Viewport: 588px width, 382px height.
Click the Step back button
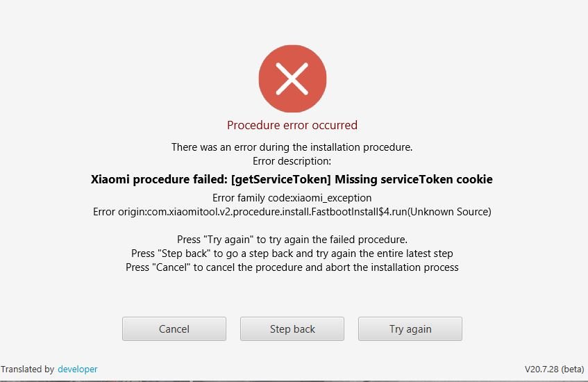[x=292, y=329]
